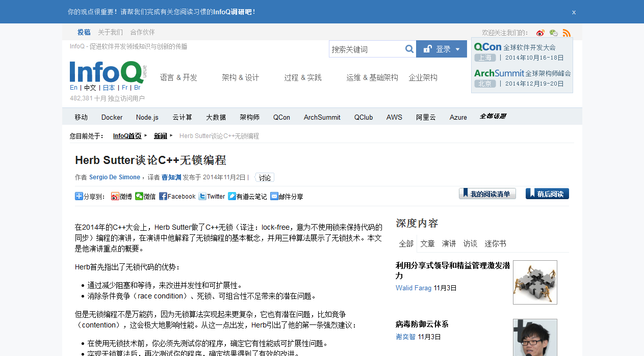Click the 讨论 button

click(265, 177)
